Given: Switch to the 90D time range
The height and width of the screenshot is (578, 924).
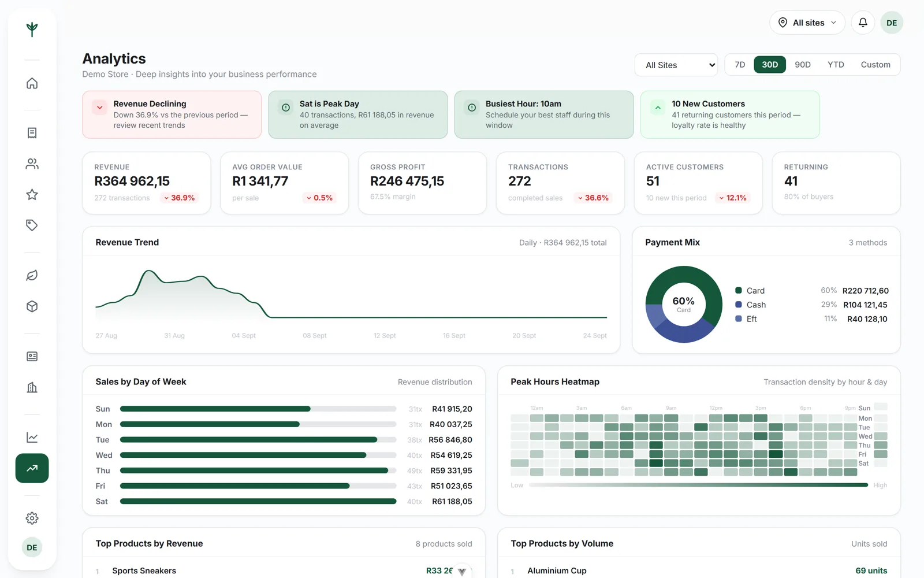Looking at the screenshot, I should click(x=803, y=65).
